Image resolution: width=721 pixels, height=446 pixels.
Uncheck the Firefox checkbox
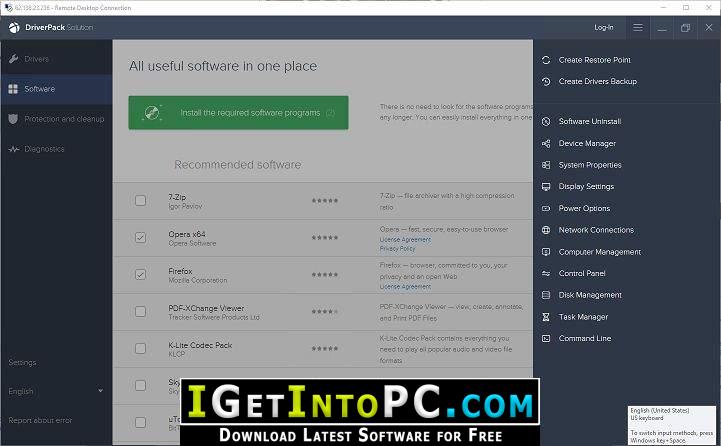140,274
